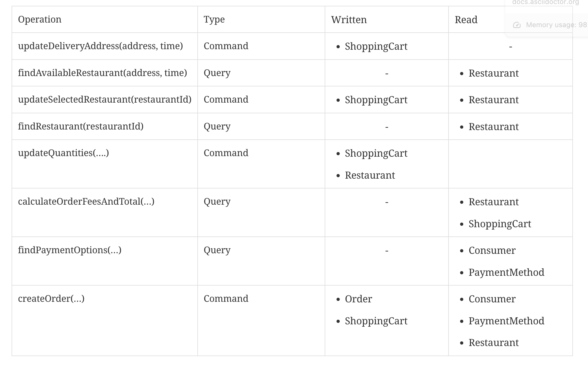Click createOrder(...) operation text
This screenshot has width=588, height=370.
[x=51, y=299]
